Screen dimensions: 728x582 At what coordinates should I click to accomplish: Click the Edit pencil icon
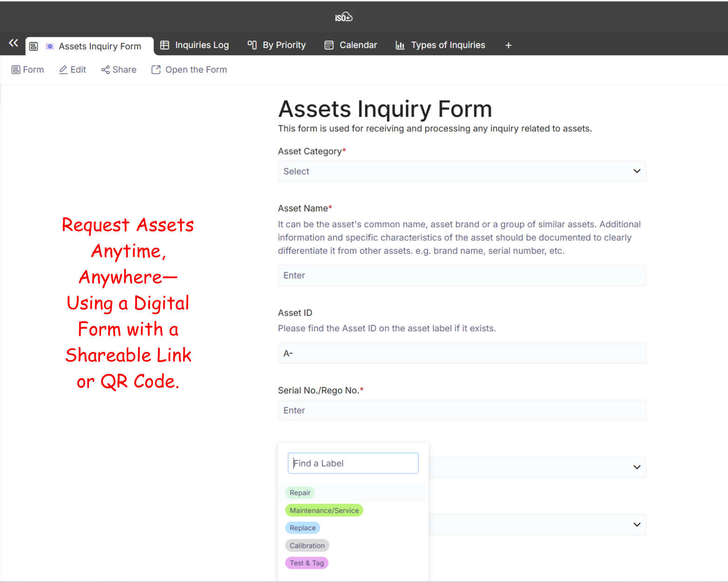coord(63,70)
